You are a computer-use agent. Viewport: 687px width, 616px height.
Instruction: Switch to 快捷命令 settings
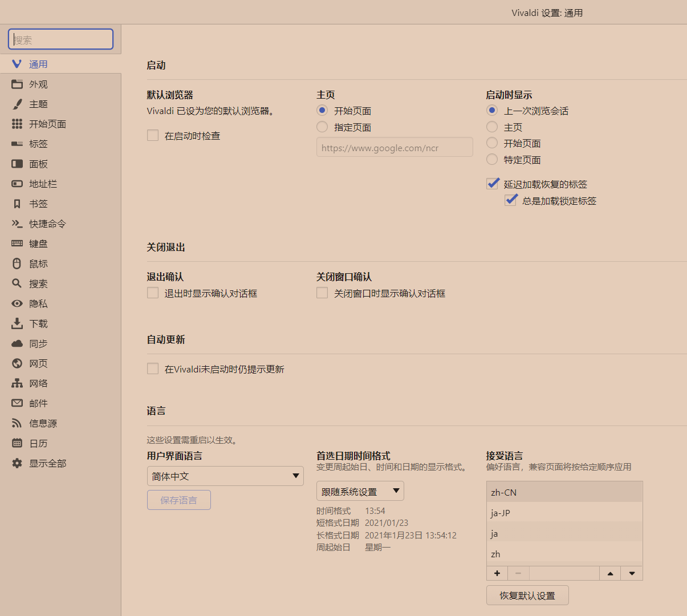[60, 224]
